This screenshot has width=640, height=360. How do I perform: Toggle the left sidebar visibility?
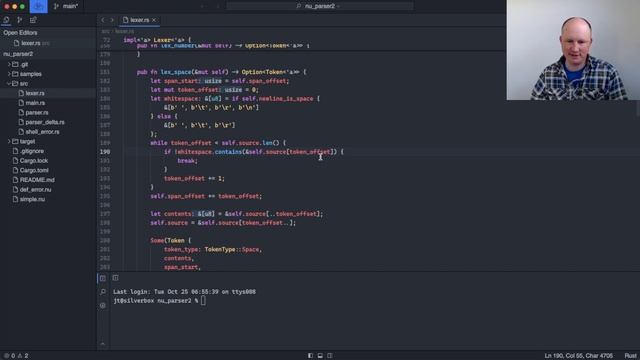311,356
